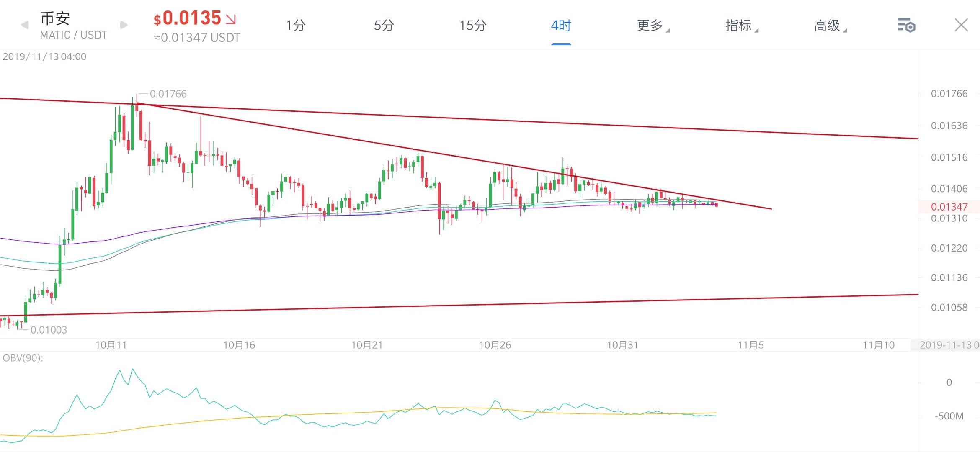Click the 11月10 date label
Viewport: 980px width, 452px height.
(879, 345)
